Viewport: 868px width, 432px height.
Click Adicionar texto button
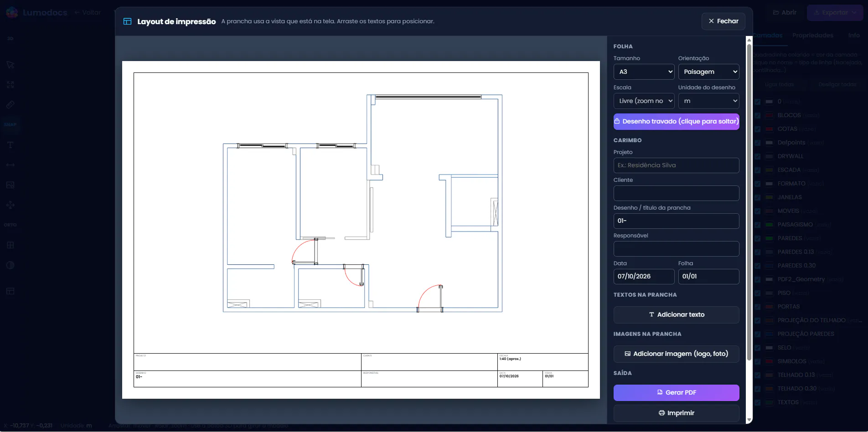pyautogui.click(x=676, y=314)
